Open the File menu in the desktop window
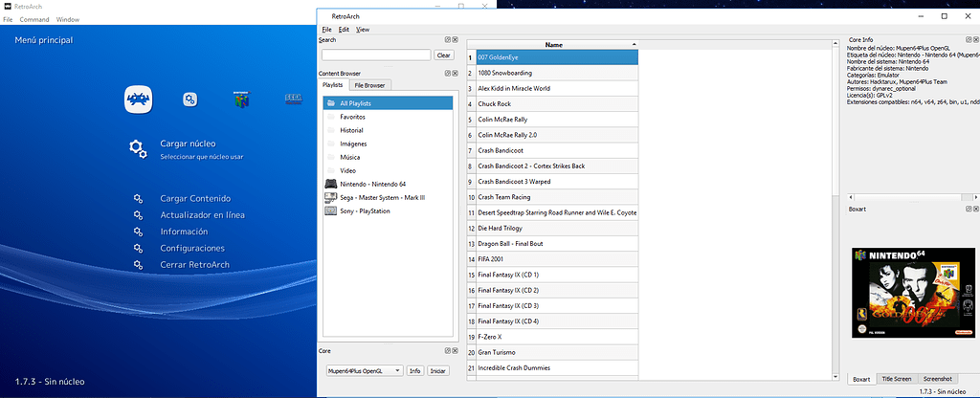 (x=326, y=30)
